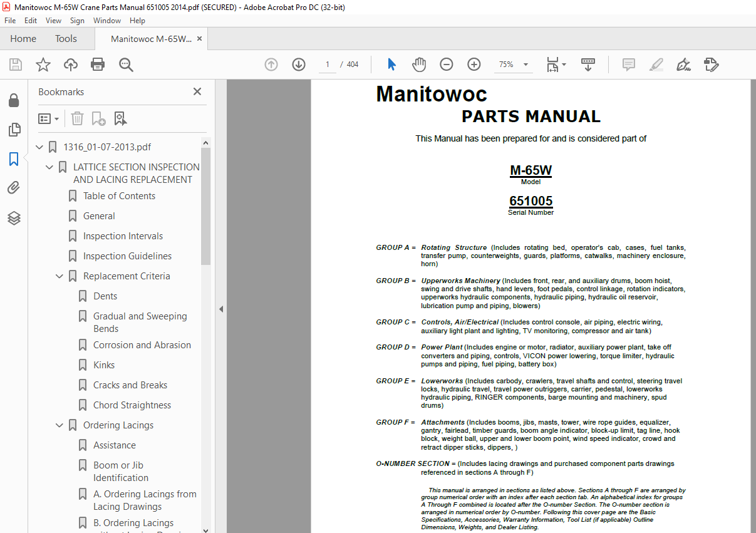This screenshot has width=756, height=533.
Task: Open Table of Contents bookmark
Action: [119, 196]
